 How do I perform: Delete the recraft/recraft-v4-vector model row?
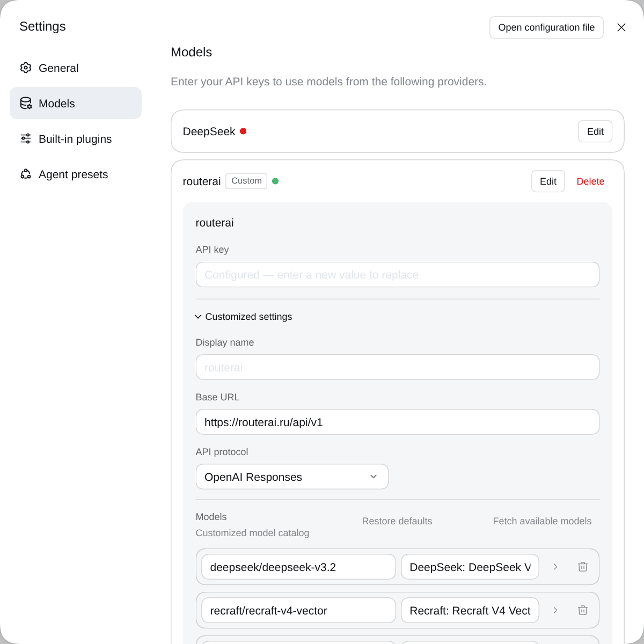click(x=583, y=610)
